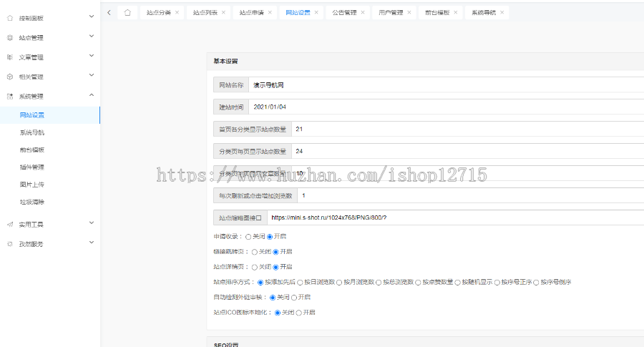Click the 文章管理 list icon

(x=10, y=57)
